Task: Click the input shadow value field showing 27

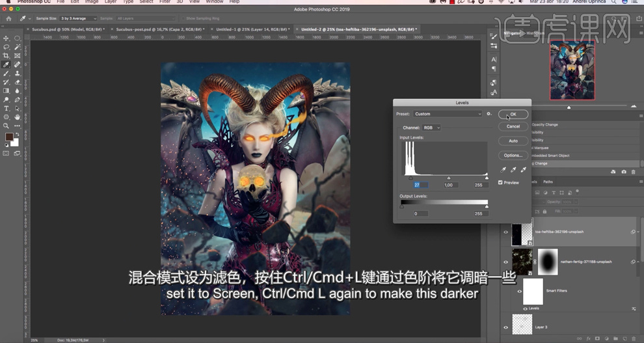Action: [x=420, y=185]
